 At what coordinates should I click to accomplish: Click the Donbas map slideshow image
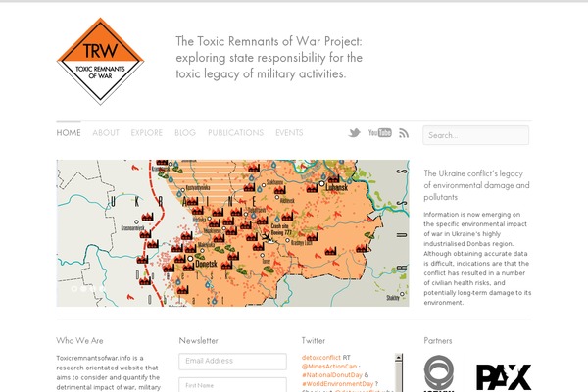click(233, 233)
